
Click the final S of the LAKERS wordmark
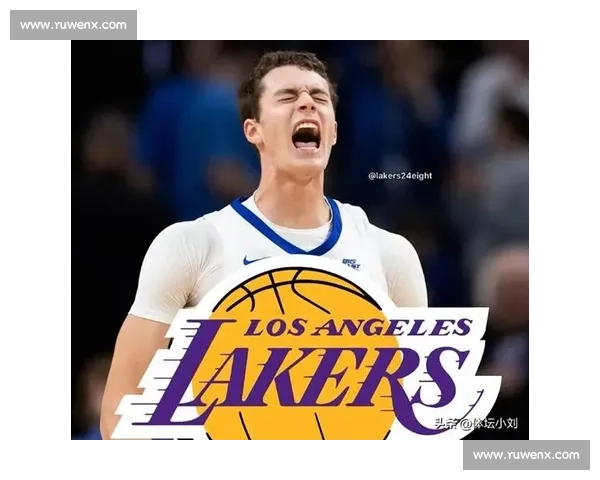click(x=446, y=378)
